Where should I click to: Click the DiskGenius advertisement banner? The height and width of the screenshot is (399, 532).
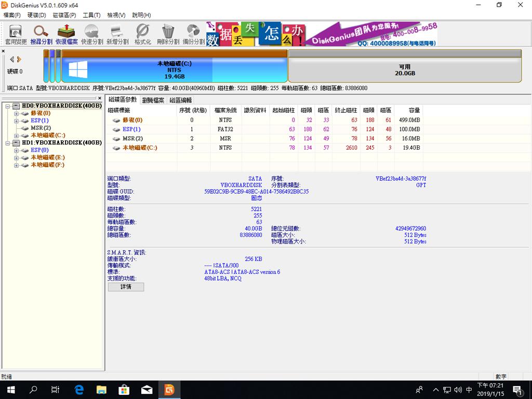tap(322, 34)
